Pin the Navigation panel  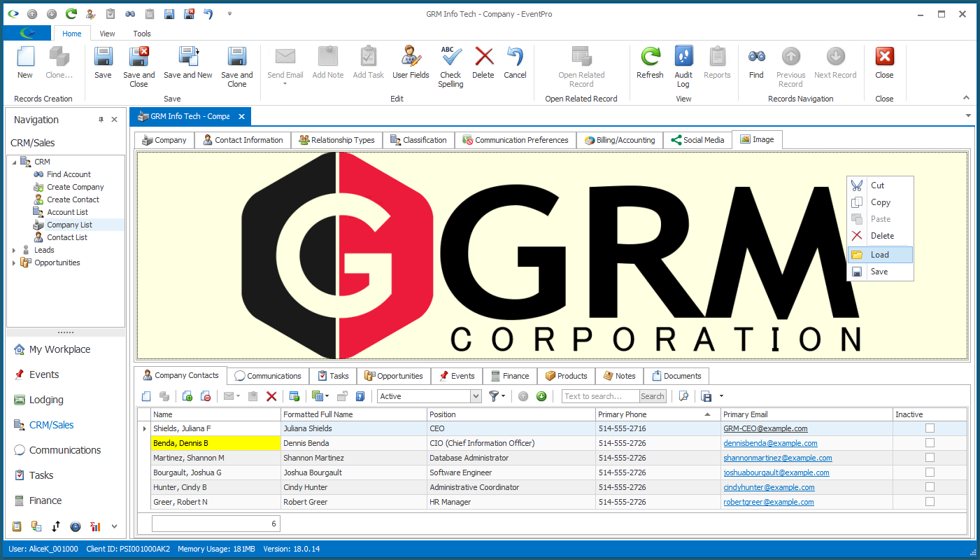point(101,120)
